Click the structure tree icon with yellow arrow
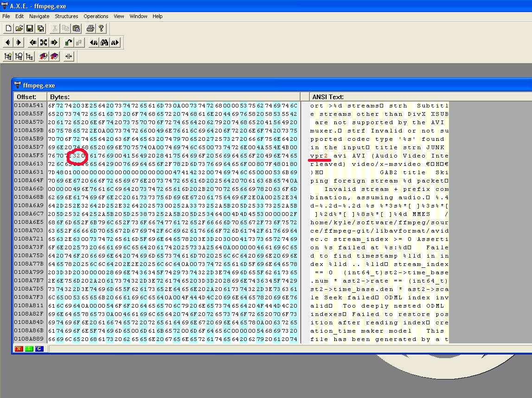The height and width of the screenshot is (398, 532). (x=8, y=56)
